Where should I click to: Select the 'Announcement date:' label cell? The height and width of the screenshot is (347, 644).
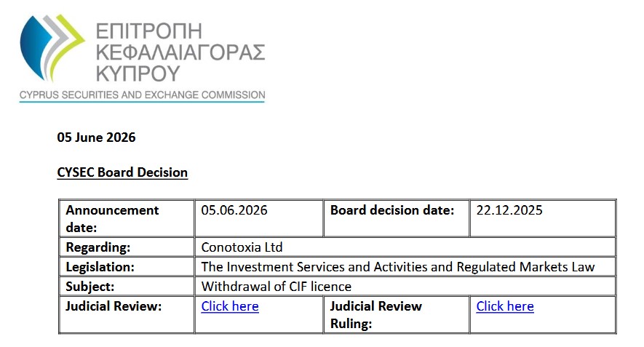pyautogui.click(x=127, y=218)
